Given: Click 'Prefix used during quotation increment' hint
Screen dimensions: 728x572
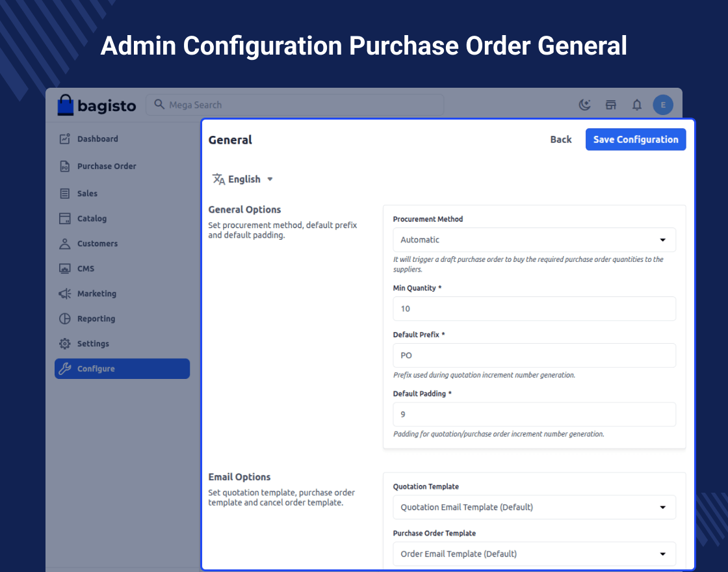Looking at the screenshot, I should tap(484, 375).
